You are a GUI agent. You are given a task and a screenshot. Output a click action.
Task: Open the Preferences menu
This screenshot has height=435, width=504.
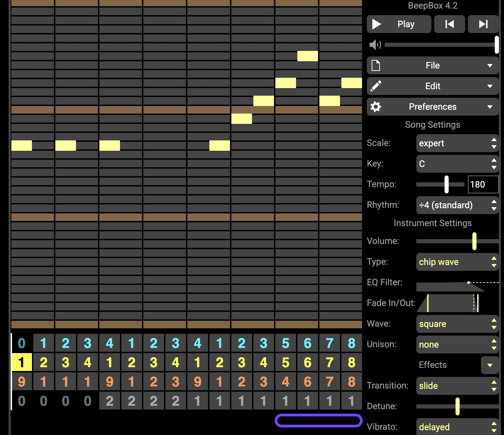point(432,107)
